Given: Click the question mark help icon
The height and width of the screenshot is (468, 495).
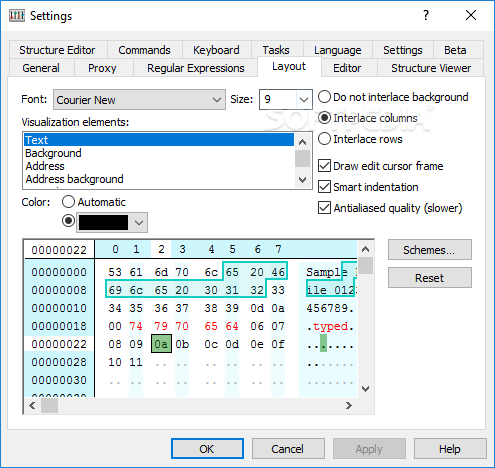Looking at the screenshot, I should click(x=426, y=15).
